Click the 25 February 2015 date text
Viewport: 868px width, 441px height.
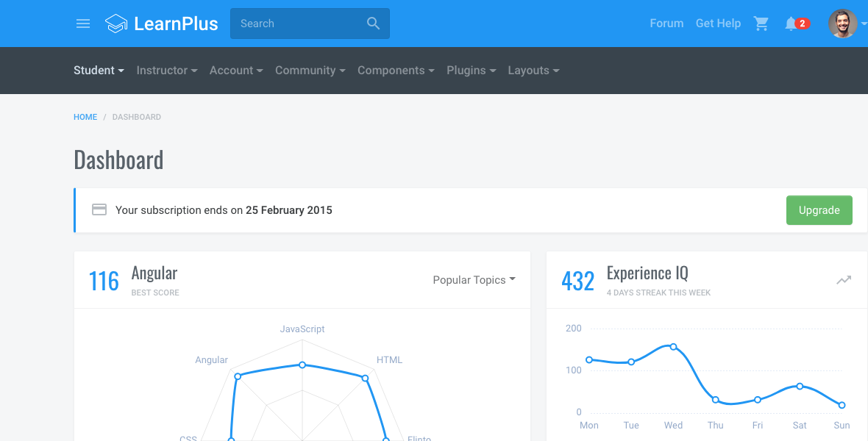[289, 210]
